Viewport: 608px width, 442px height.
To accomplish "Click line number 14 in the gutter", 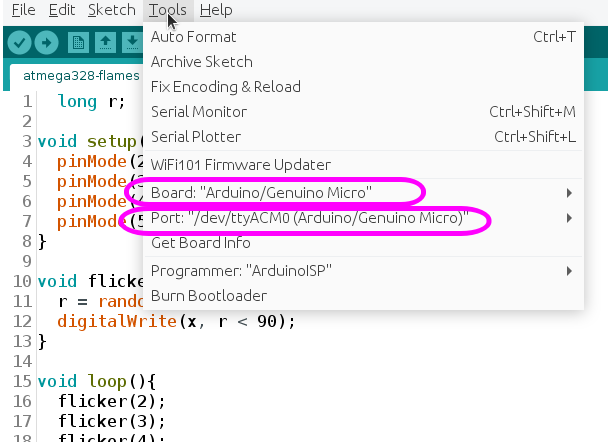I will click(22, 361).
